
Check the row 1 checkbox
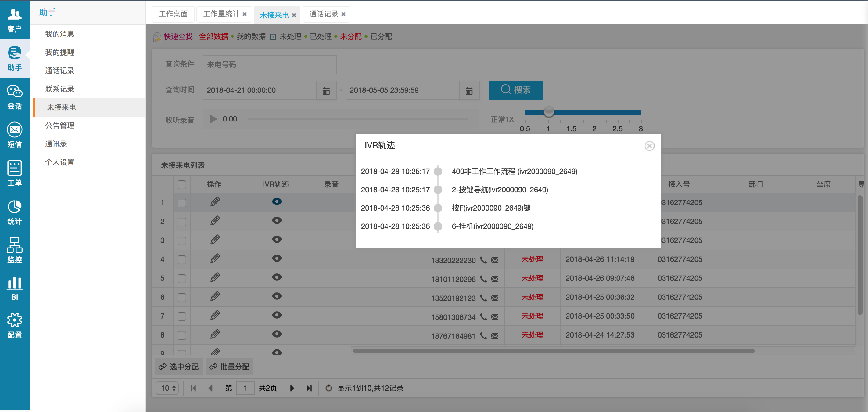[181, 203]
